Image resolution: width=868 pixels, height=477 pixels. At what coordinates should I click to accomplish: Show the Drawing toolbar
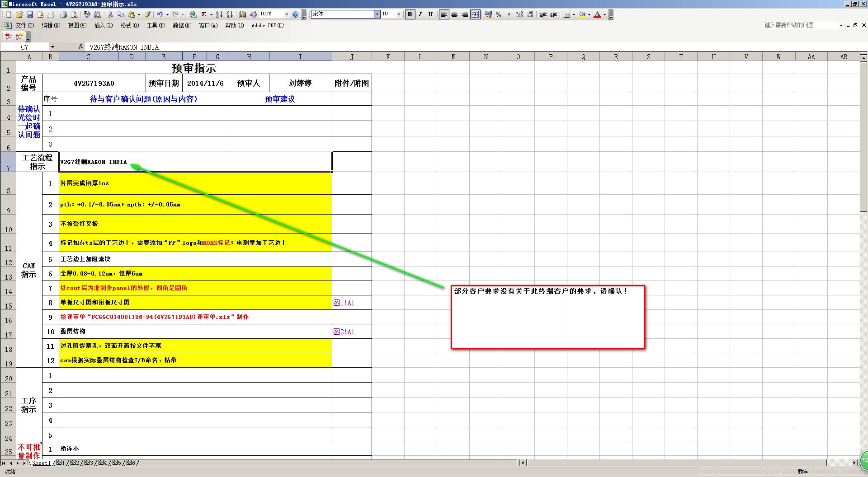tap(253, 14)
